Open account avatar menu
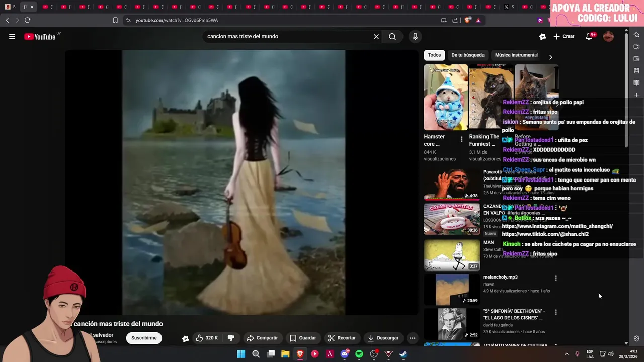Image resolution: width=644 pixels, height=362 pixels. (608, 36)
